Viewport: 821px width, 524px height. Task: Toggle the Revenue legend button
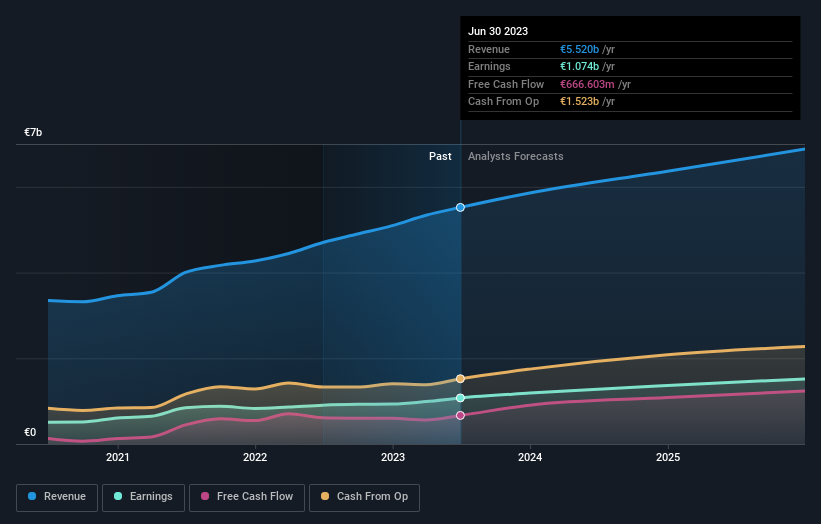[57, 497]
